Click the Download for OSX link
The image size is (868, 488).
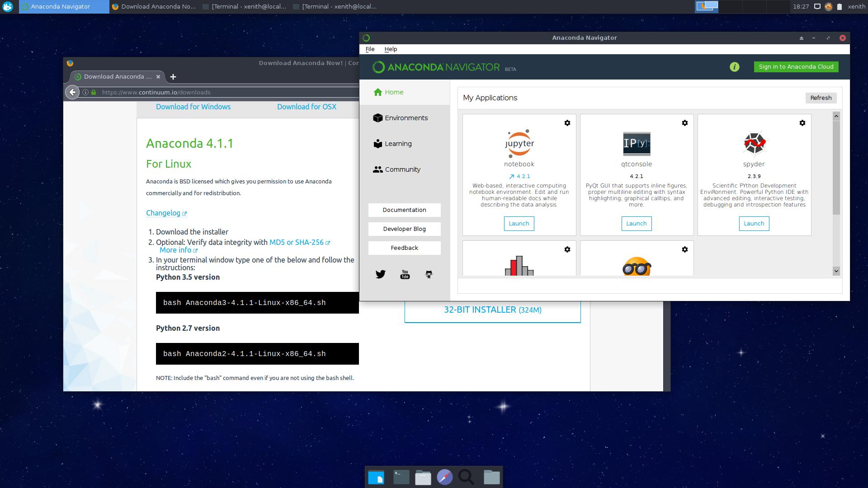click(x=307, y=107)
